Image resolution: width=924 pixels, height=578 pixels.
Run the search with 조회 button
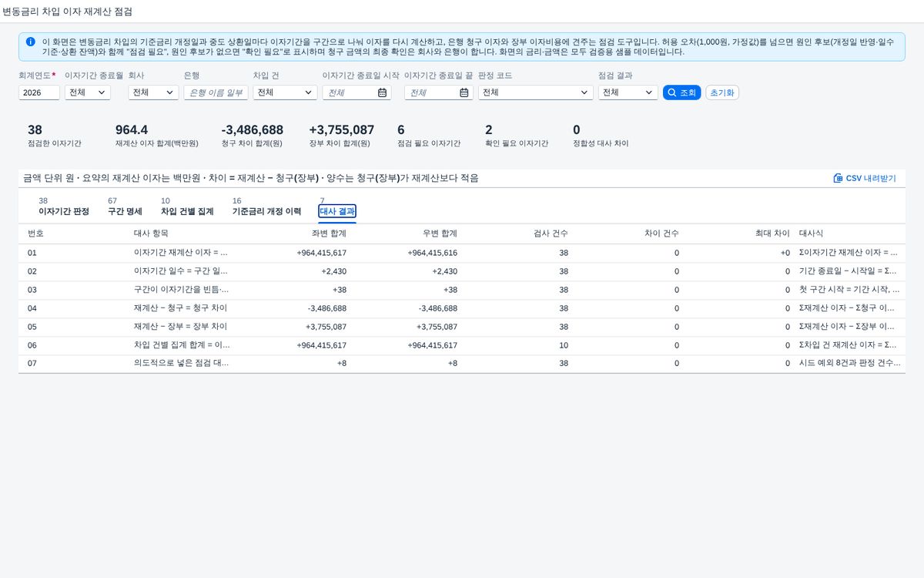click(x=681, y=92)
